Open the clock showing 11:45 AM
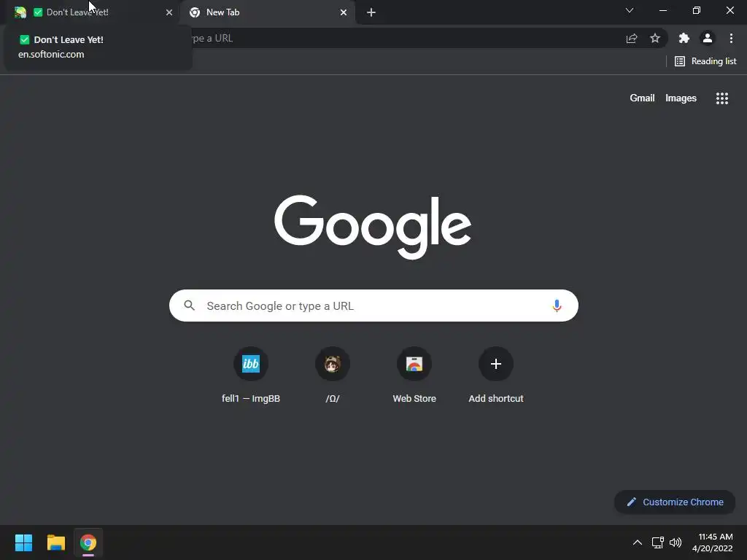The image size is (747, 560). (713, 542)
